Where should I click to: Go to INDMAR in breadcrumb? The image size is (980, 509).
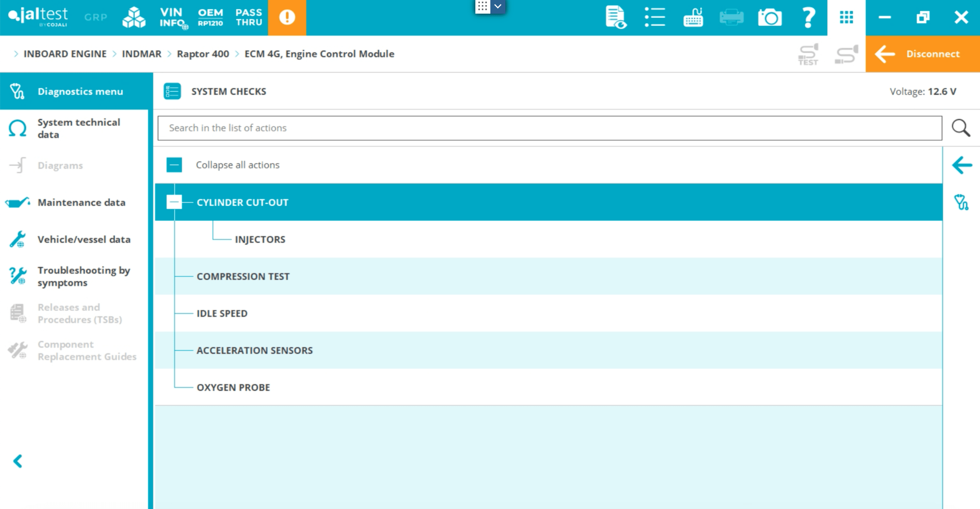(x=142, y=54)
